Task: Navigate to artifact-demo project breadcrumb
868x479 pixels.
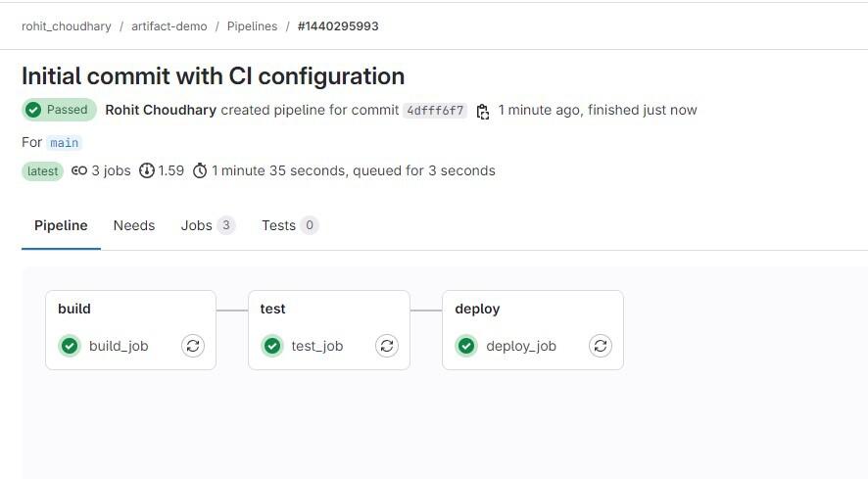Action: (169, 26)
